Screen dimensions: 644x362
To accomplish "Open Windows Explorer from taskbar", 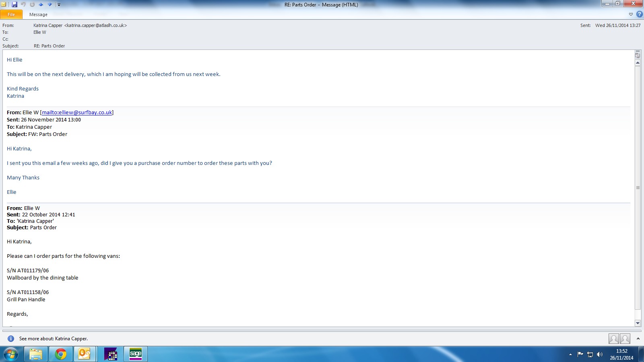I will tap(36, 354).
